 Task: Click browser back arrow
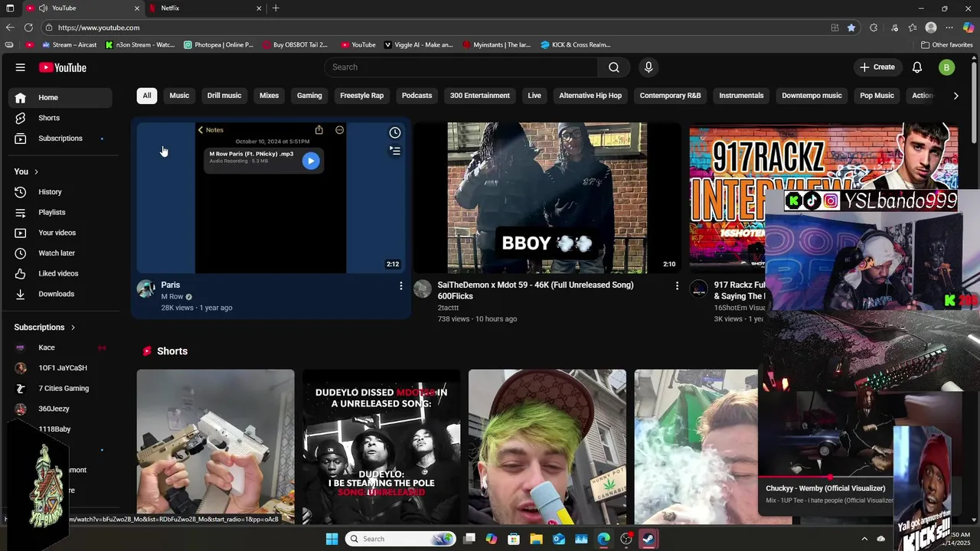10,28
